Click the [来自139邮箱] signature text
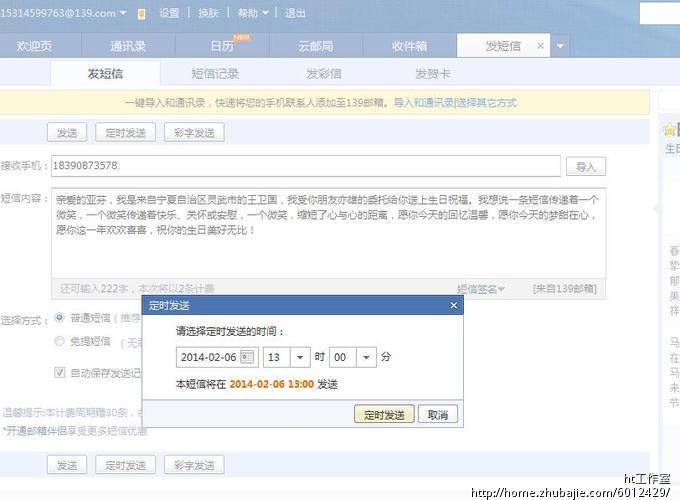Screen dimensions: 680x500 [565, 289]
